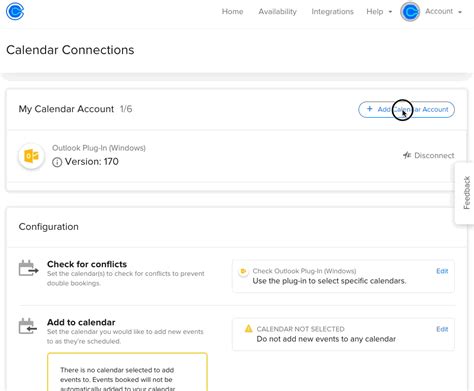
Task: Go to Availability page
Action: (277, 12)
